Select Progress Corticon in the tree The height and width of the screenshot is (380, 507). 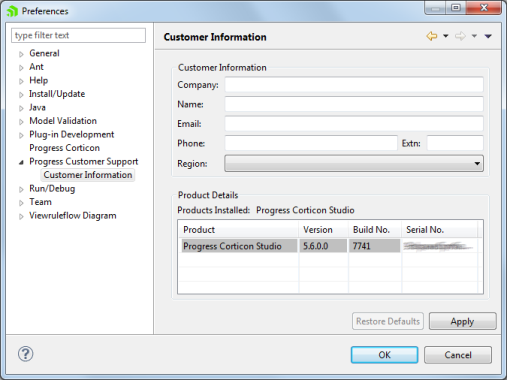[x=64, y=148]
